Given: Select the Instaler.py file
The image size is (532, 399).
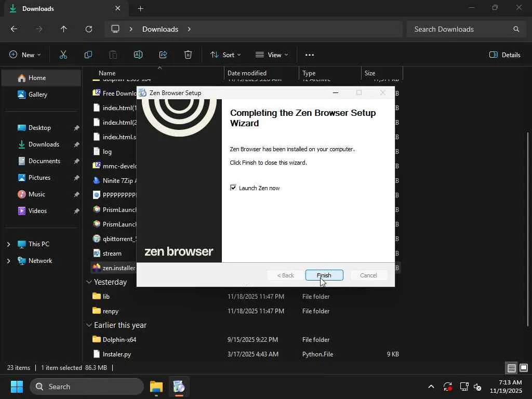Looking at the screenshot, I should coord(246,354).
